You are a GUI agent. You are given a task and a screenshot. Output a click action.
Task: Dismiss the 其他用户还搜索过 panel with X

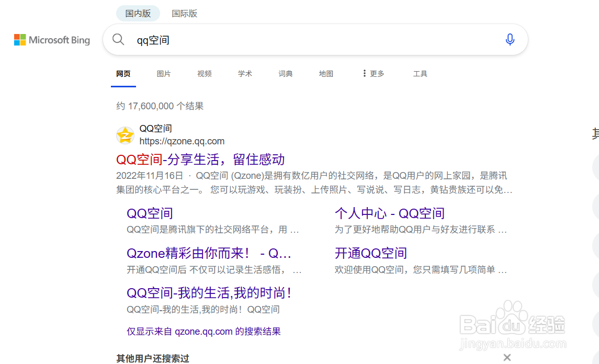(x=507, y=357)
